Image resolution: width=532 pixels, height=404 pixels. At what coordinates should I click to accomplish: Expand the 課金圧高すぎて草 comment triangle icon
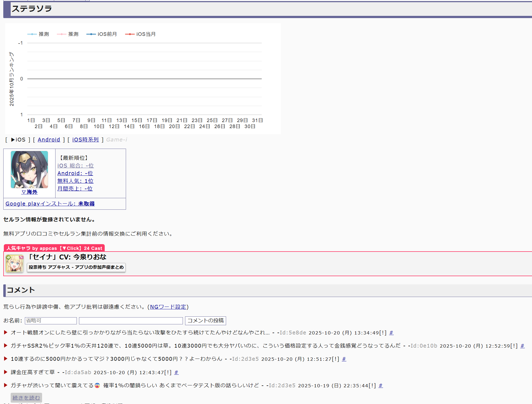(5, 372)
